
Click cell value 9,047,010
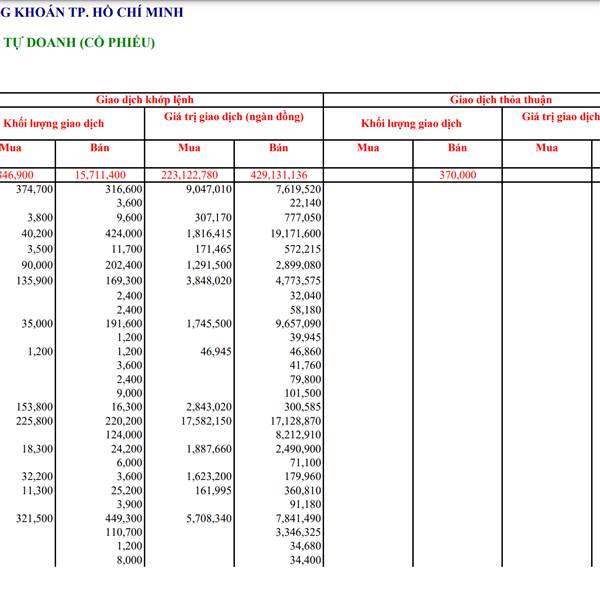[x=209, y=189]
